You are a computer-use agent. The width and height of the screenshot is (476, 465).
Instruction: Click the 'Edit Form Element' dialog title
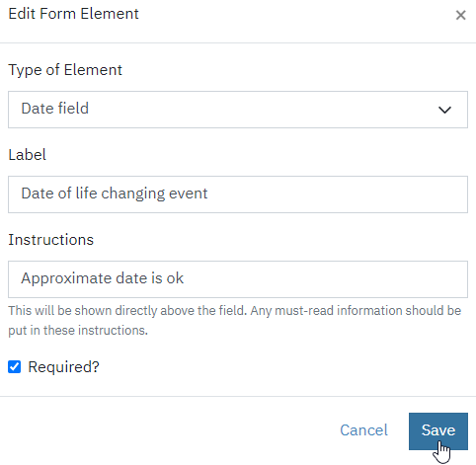pyautogui.click(x=73, y=14)
